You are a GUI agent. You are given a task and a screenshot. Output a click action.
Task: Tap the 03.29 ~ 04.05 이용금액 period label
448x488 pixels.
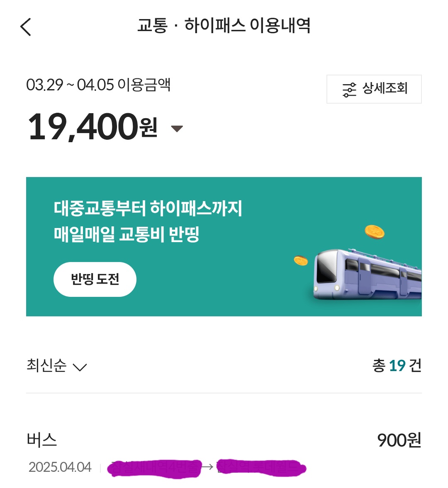[x=98, y=85]
